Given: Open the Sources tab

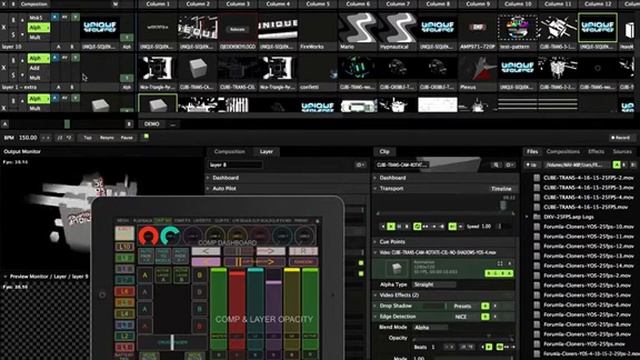Looking at the screenshot, I should pos(622,151).
